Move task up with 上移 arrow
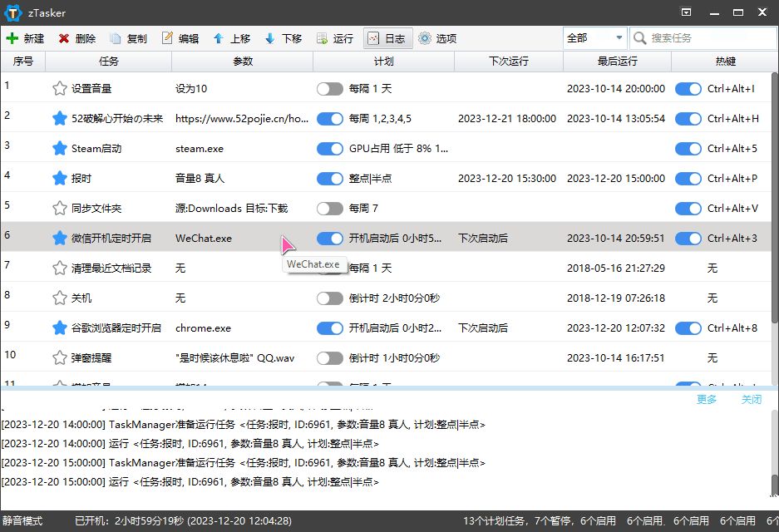 [x=219, y=38]
